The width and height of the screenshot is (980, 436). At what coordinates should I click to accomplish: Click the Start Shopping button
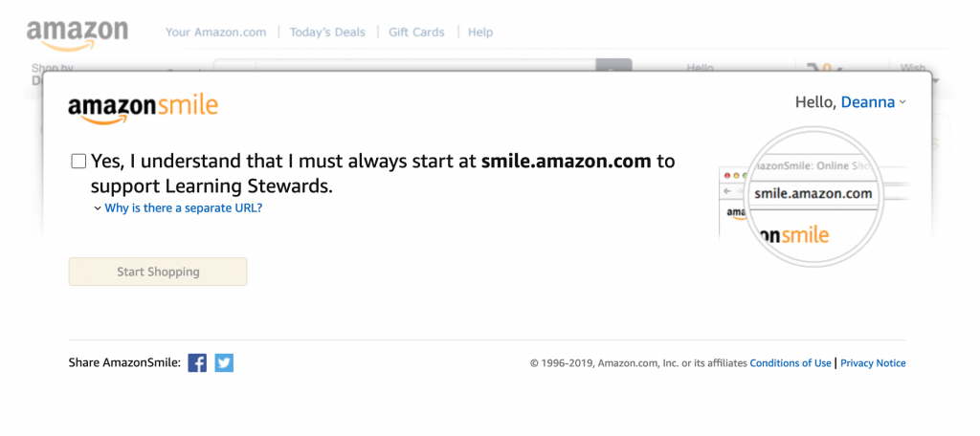click(x=158, y=272)
